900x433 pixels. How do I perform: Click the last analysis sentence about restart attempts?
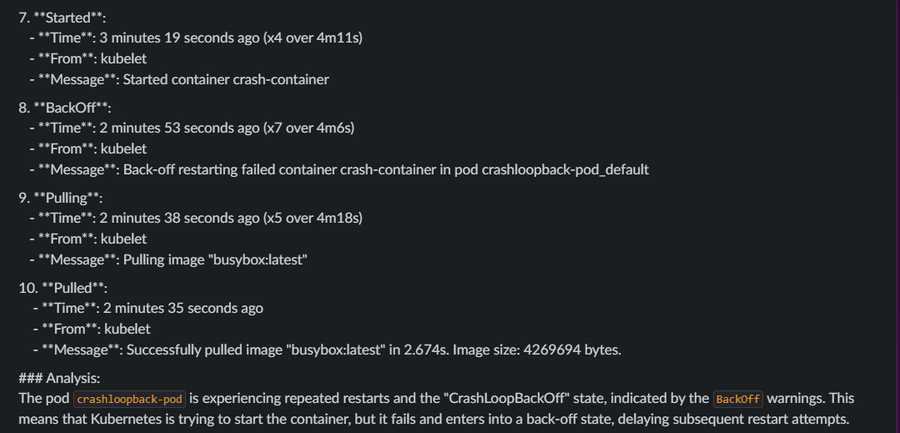point(433,419)
